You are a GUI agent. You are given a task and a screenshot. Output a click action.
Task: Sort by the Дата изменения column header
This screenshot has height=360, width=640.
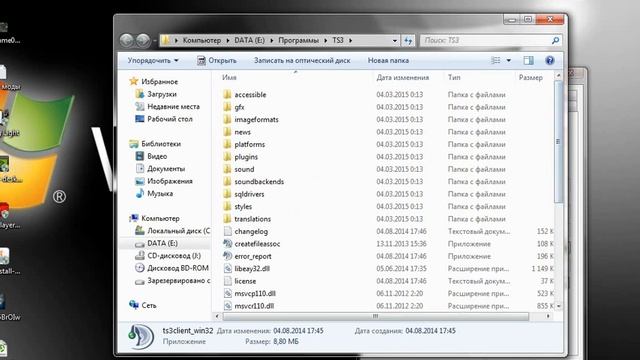[402, 78]
